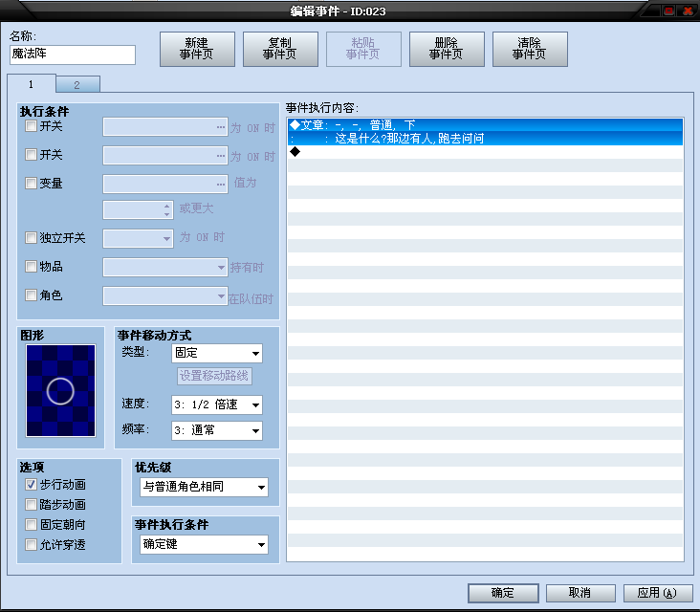Viewport: 700px width, 612px height.
Task: Open the 事件执行条件 dropdown showing 确定键
Action: [x=204, y=544]
